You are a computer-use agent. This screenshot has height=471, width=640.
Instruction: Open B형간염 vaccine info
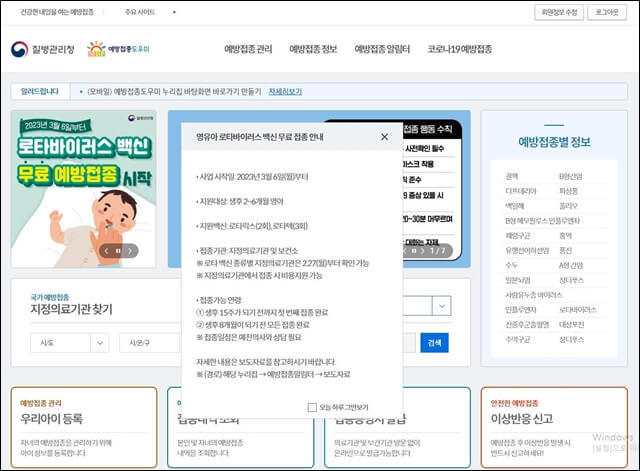[570, 176]
